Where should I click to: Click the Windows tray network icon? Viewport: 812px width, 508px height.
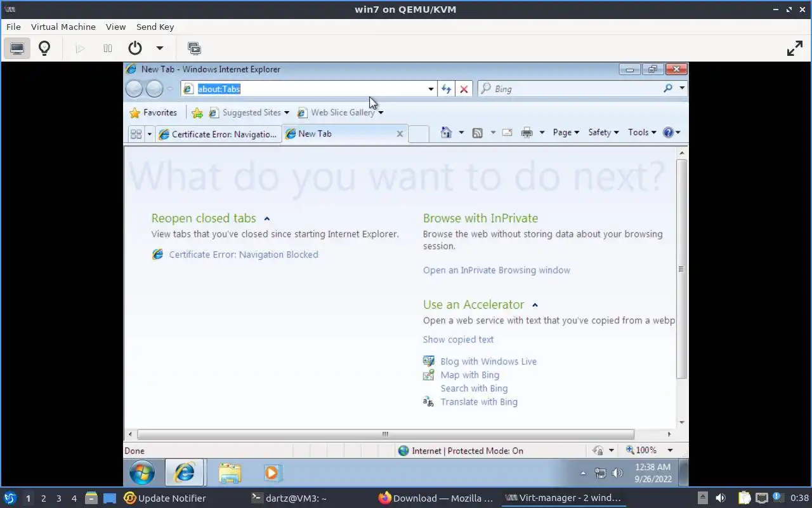pyautogui.click(x=600, y=473)
